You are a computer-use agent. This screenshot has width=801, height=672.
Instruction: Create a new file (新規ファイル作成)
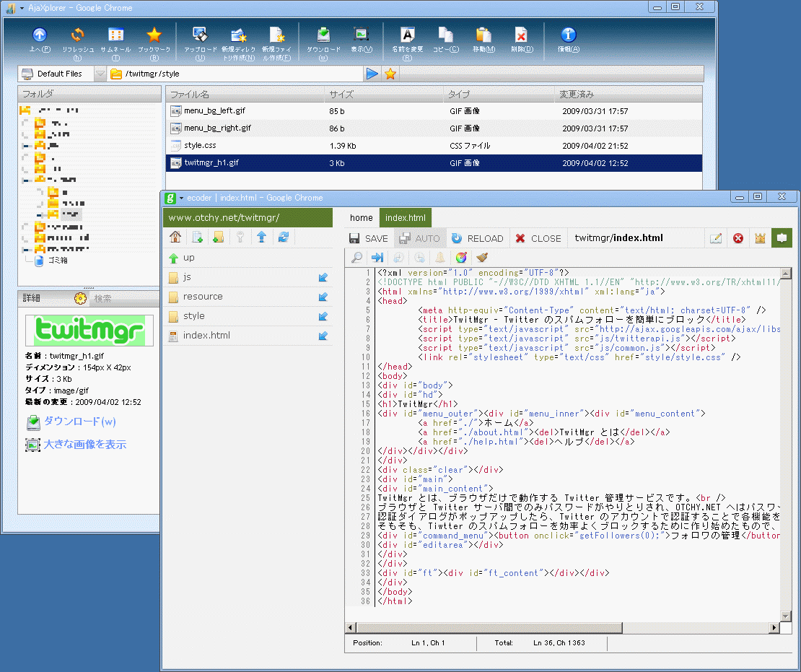pyautogui.click(x=276, y=43)
